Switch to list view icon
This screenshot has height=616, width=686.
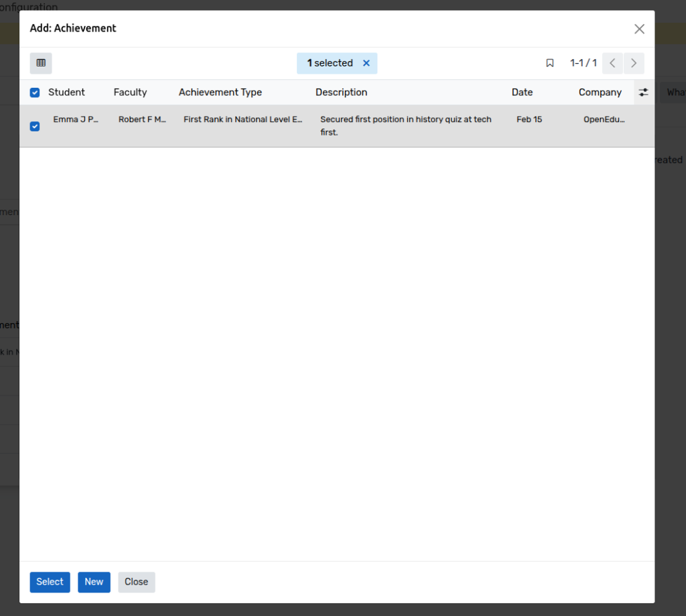click(41, 63)
